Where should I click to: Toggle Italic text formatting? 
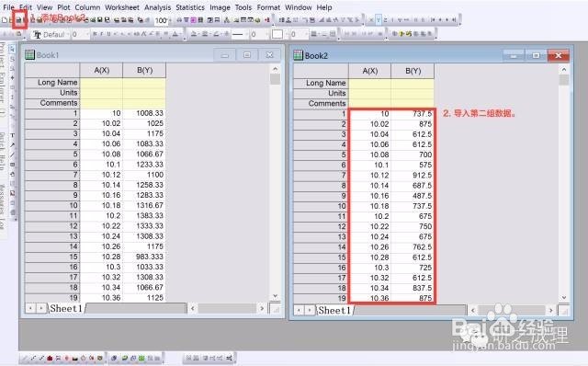click(x=102, y=34)
